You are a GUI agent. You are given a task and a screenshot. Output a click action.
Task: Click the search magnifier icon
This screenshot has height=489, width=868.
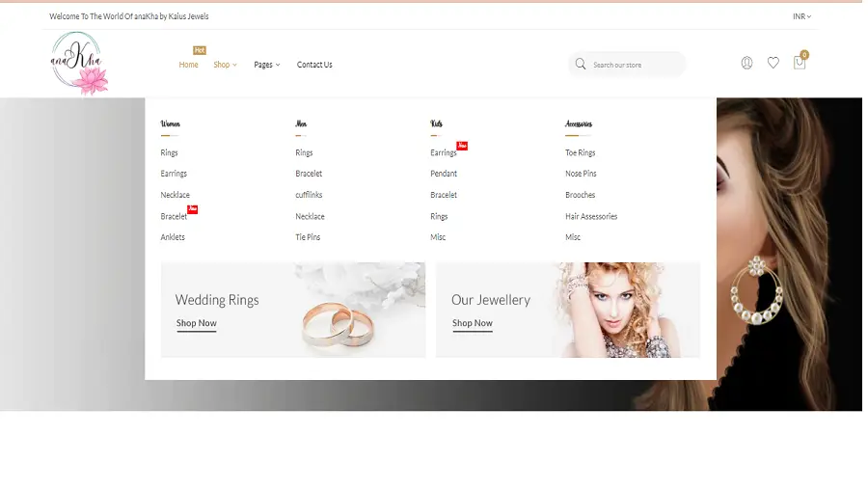click(x=581, y=65)
